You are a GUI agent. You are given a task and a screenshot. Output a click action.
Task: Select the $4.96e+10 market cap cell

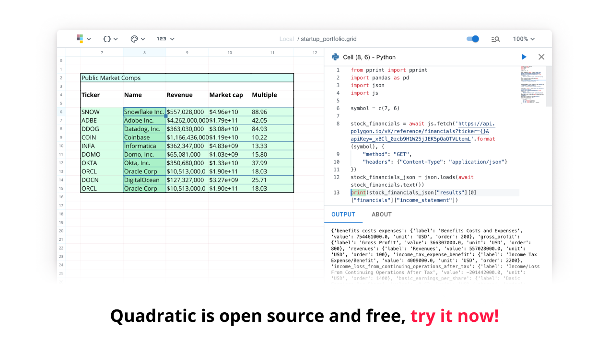(230, 112)
